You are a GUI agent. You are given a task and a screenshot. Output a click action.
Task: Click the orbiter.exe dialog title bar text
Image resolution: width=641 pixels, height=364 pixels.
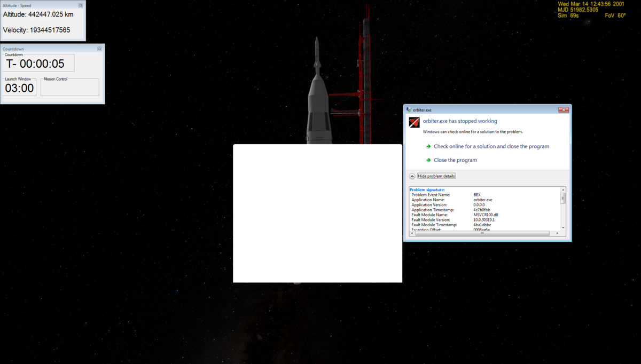point(422,110)
